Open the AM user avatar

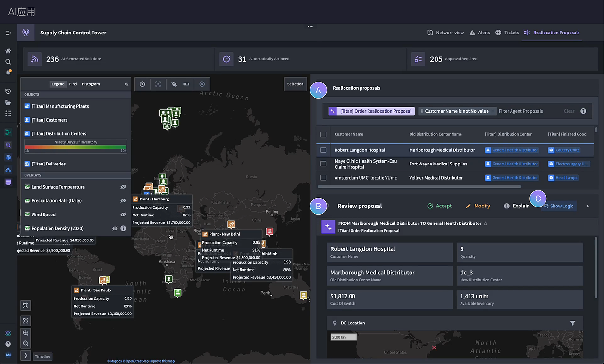pyautogui.click(x=8, y=355)
